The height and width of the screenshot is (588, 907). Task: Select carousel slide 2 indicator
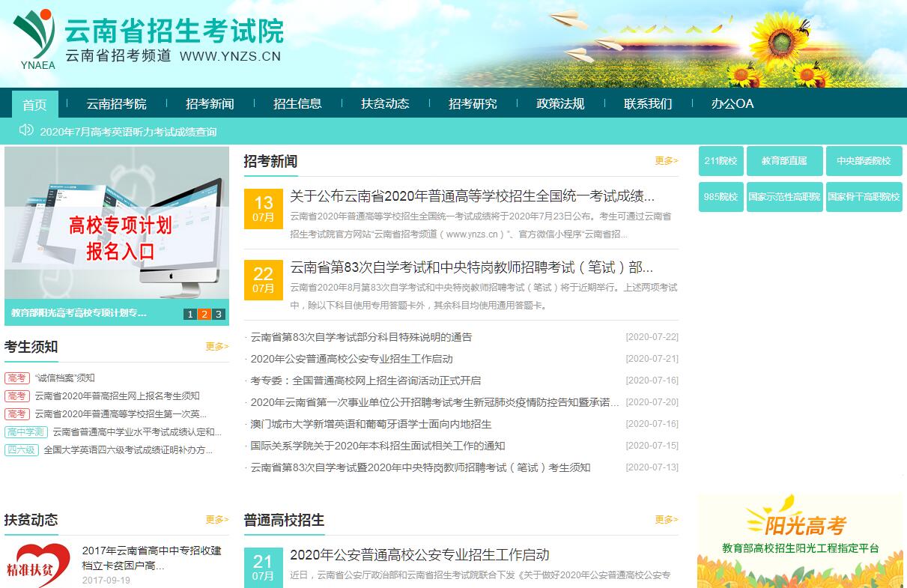204,315
